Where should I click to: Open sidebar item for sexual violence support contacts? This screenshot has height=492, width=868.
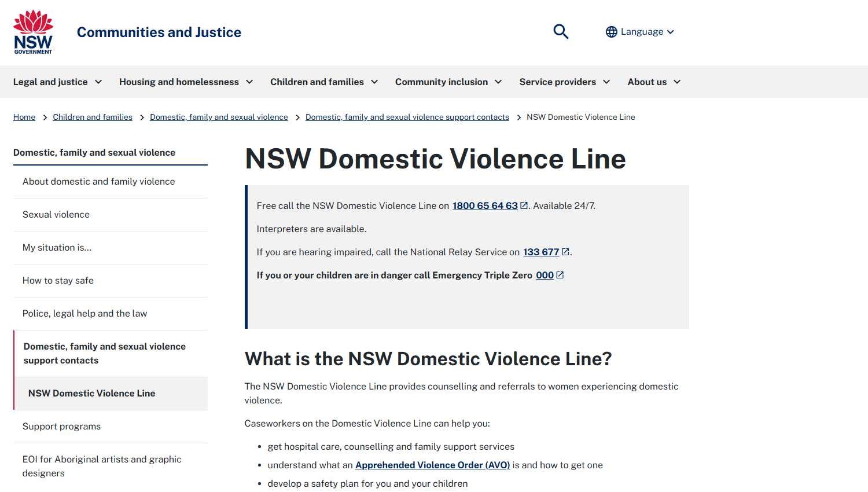point(111,354)
